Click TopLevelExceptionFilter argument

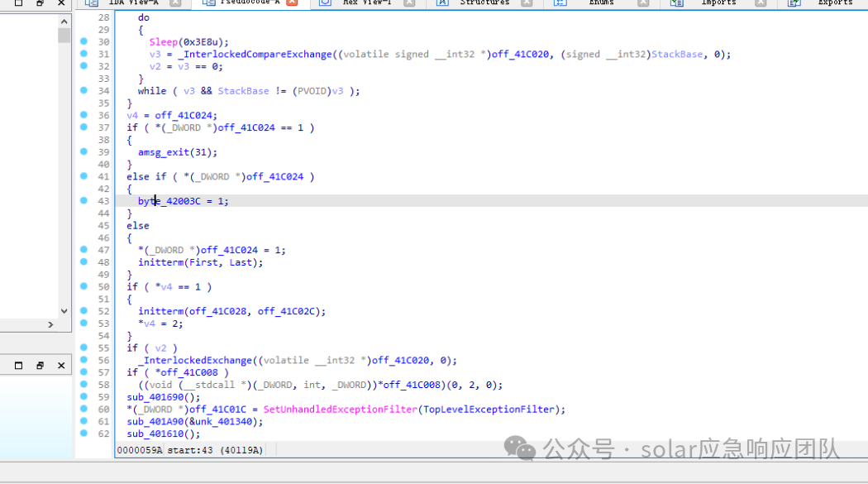tap(489, 410)
